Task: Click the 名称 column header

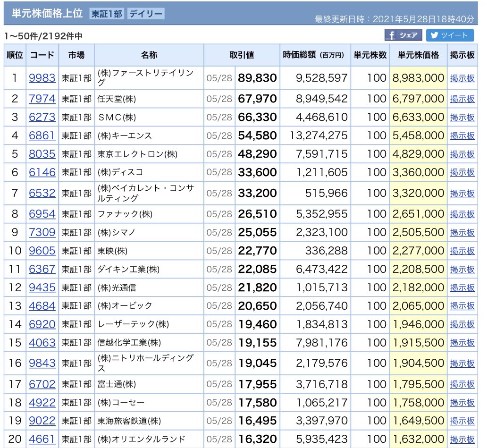Action: point(149,55)
